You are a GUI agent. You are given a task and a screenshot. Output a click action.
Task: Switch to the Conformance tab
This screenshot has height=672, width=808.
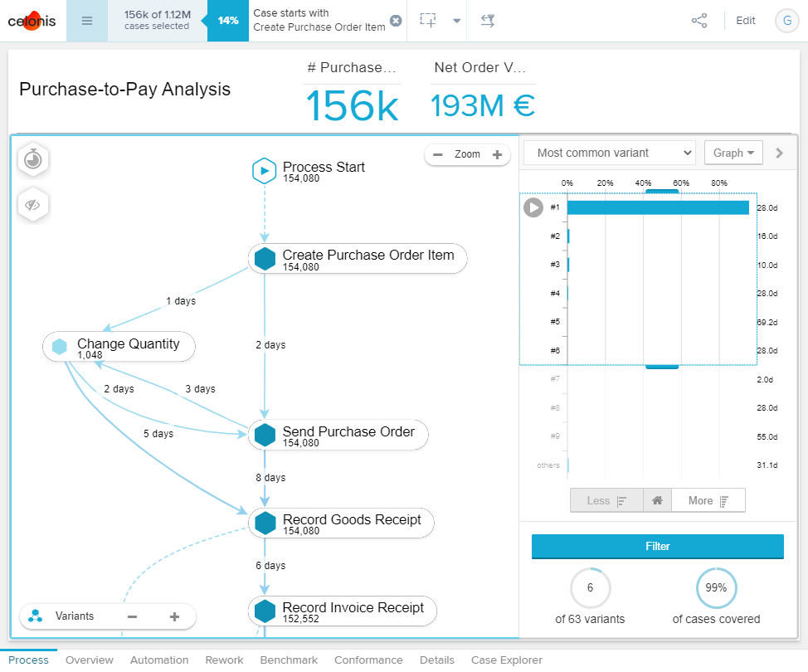click(368, 660)
